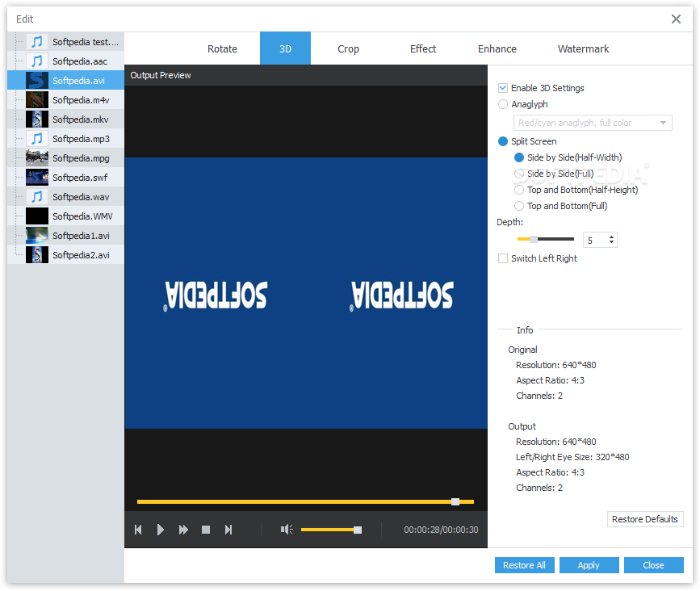
Task: Choose Side by Side(Half-Width) mode
Action: (519, 157)
